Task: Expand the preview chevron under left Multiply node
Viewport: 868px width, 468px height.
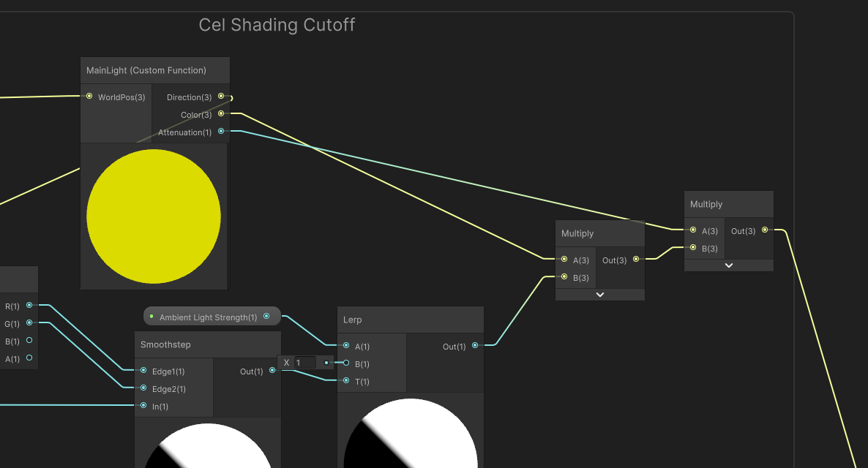Action: pos(599,294)
